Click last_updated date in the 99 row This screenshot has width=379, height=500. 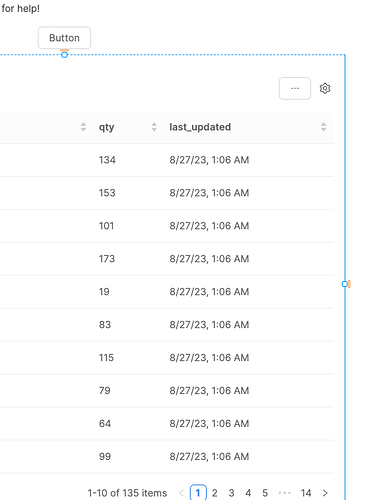pyautogui.click(x=209, y=457)
